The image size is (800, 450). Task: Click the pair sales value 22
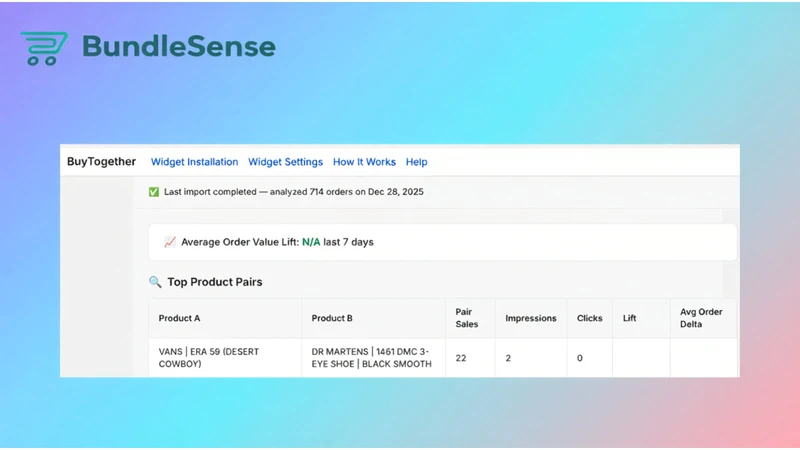click(x=461, y=358)
